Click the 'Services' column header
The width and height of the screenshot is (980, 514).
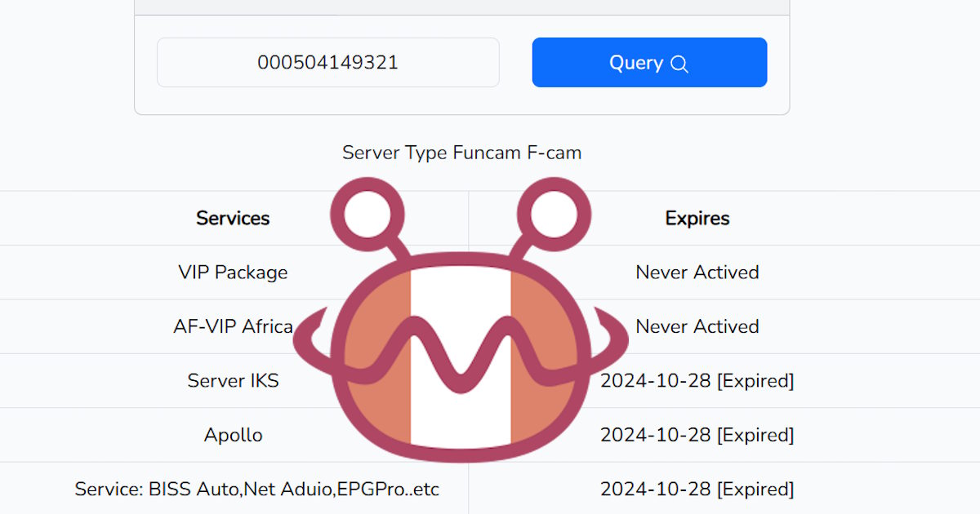coord(233,218)
